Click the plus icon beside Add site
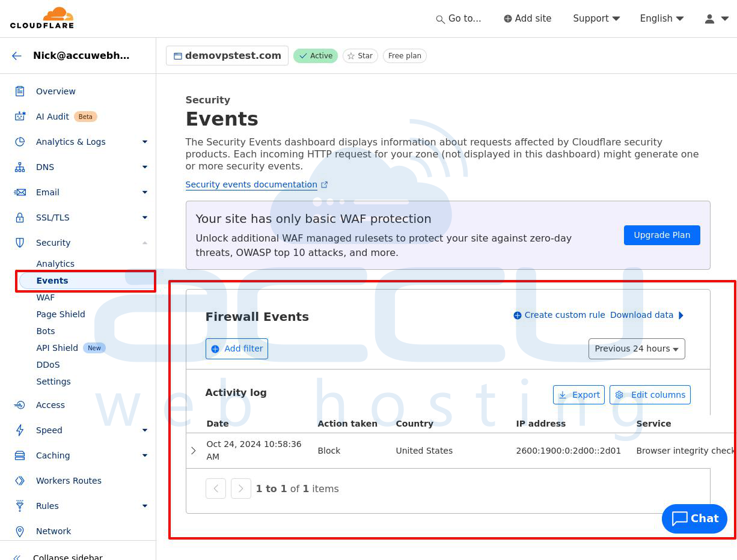The height and width of the screenshot is (560, 737). click(x=508, y=19)
